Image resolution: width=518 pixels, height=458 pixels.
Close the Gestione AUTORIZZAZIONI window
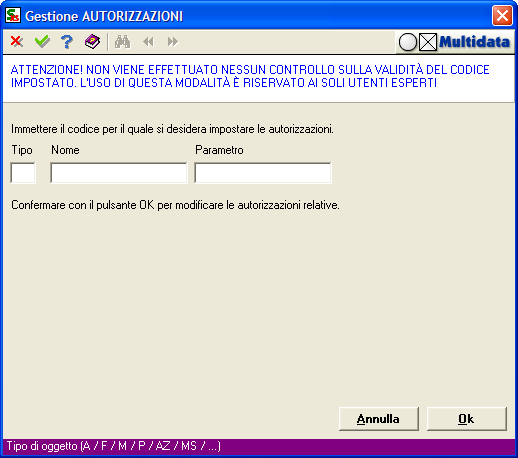click(502, 15)
